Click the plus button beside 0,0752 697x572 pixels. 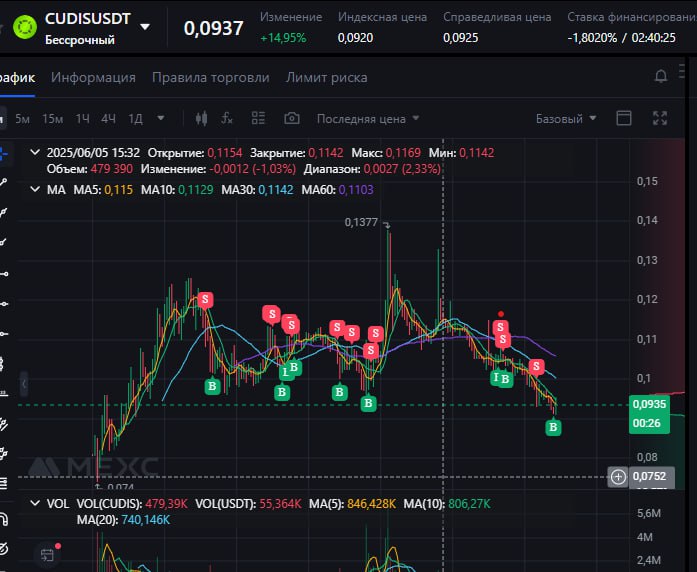[618, 477]
